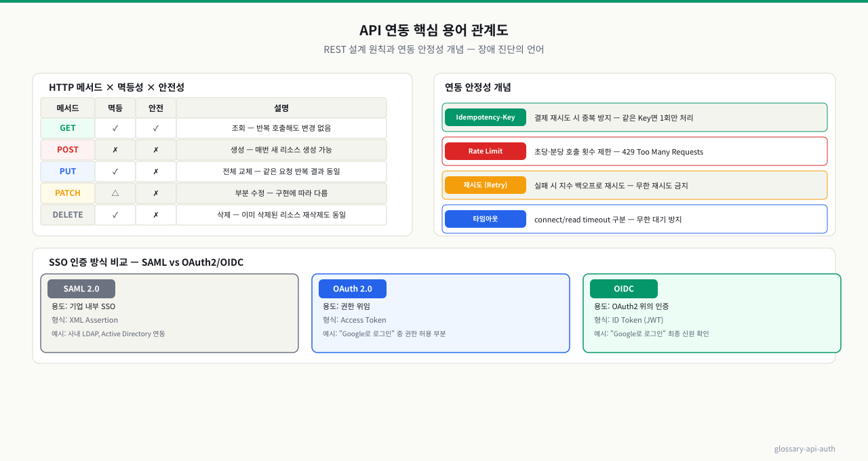Click POST row's 멱등 cross mark
The image size is (868, 461).
click(115, 150)
